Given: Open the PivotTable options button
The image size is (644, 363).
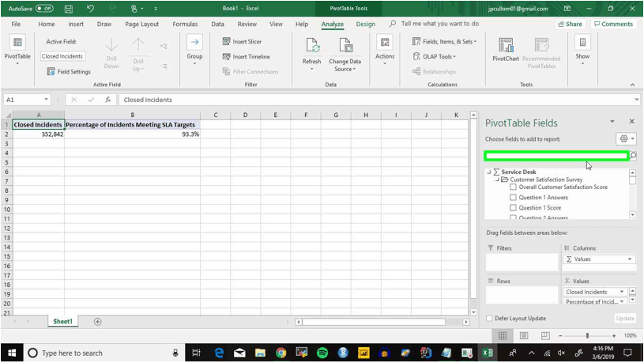Looking at the screenshot, I should 17,51.
